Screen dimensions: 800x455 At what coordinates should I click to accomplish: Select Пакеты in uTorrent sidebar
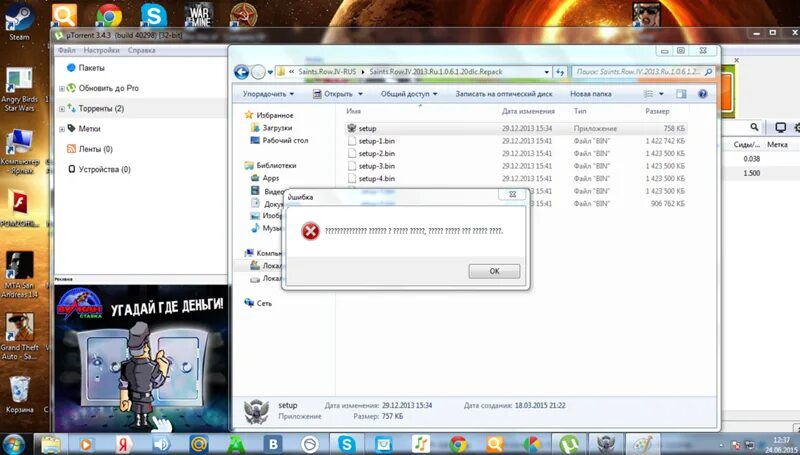[x=91, y=68]
